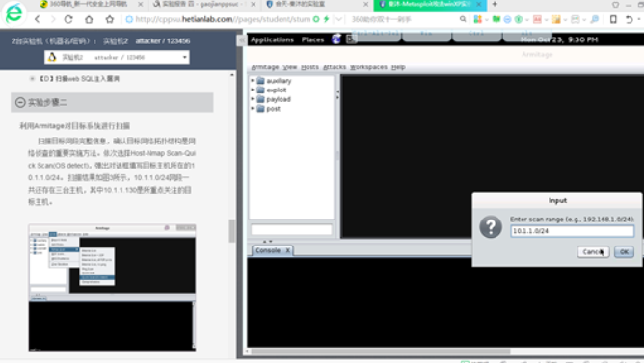The height and width of the screenshot is (363, 644).
Task: Click the green lightning speed-mode icon
Action: [326, 19]
